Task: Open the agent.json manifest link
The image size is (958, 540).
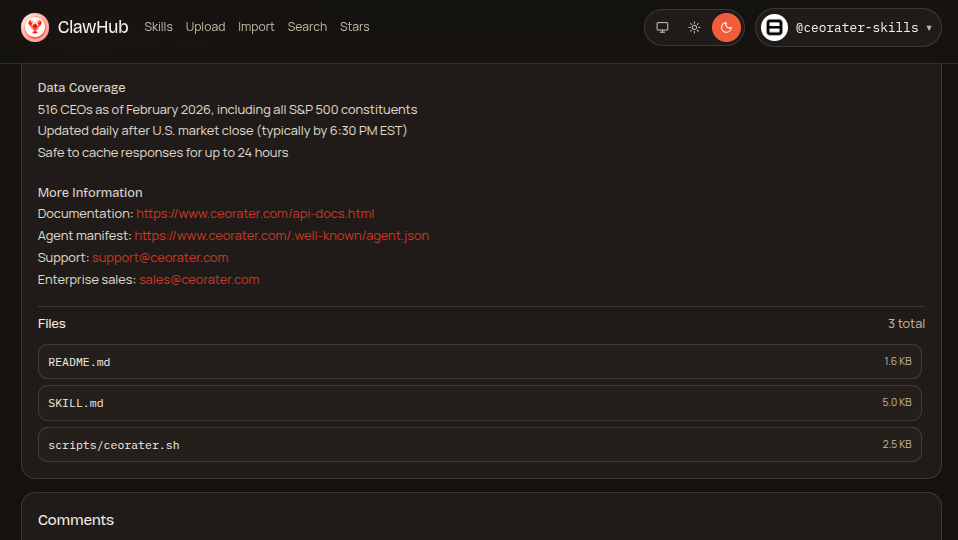Action: [282, 236]
